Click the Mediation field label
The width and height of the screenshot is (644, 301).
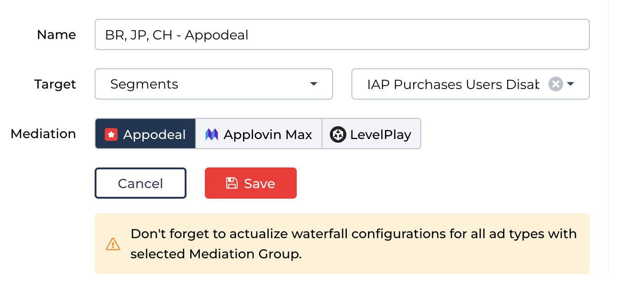click(43, 134)
